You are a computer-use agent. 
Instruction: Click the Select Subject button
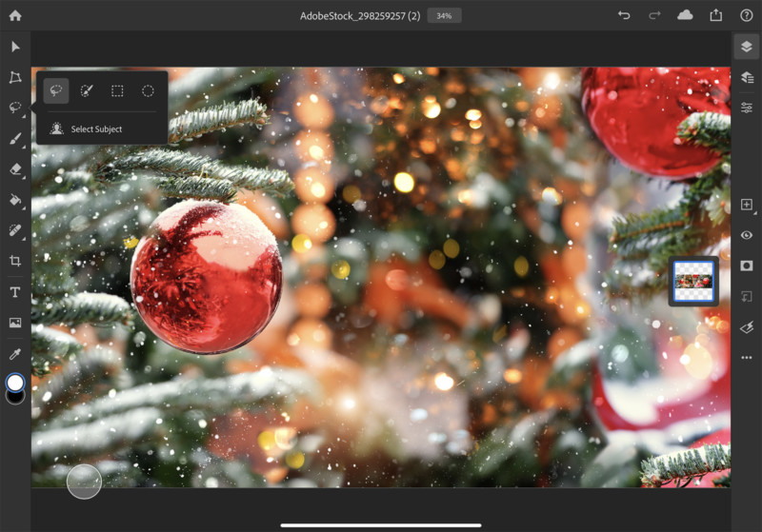pos(86,128)
